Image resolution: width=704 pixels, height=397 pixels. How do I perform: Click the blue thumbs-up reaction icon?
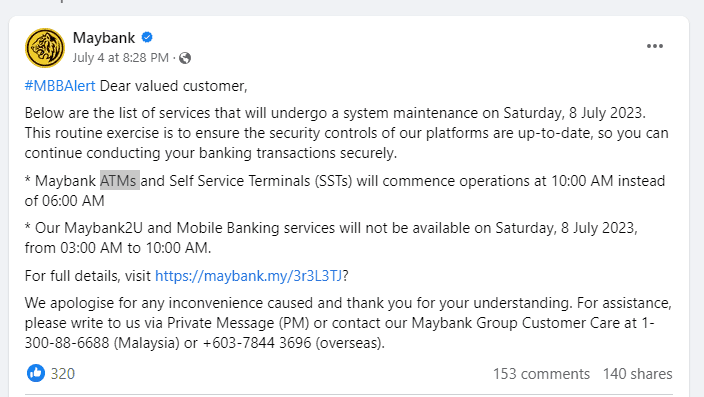[36, 373]
